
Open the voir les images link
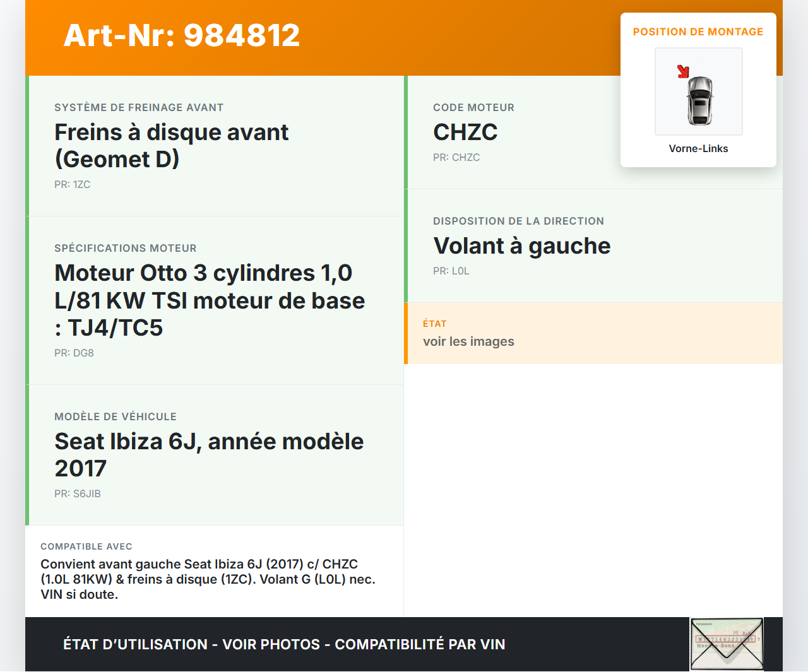point(468,341)
